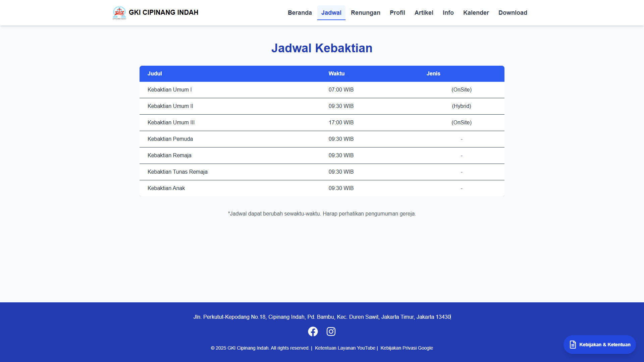Click the Info navigation item
Image resolution: width=644 pixels, height=362 pixels.
[x=448, y=13]
